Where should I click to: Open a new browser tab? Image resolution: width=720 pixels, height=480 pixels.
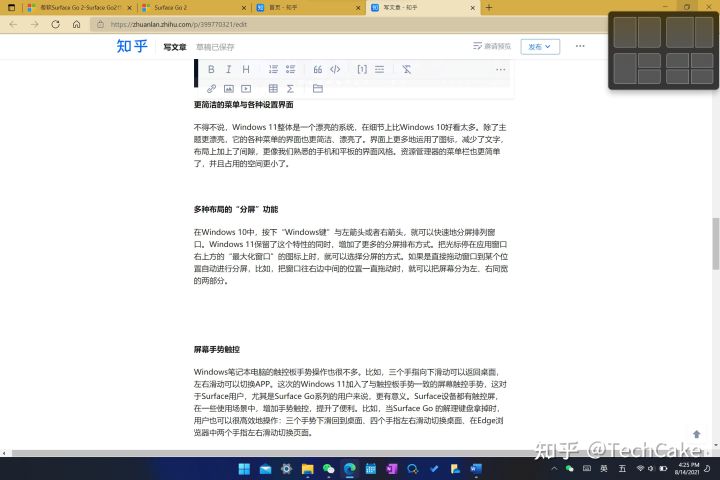pos(489,7)
